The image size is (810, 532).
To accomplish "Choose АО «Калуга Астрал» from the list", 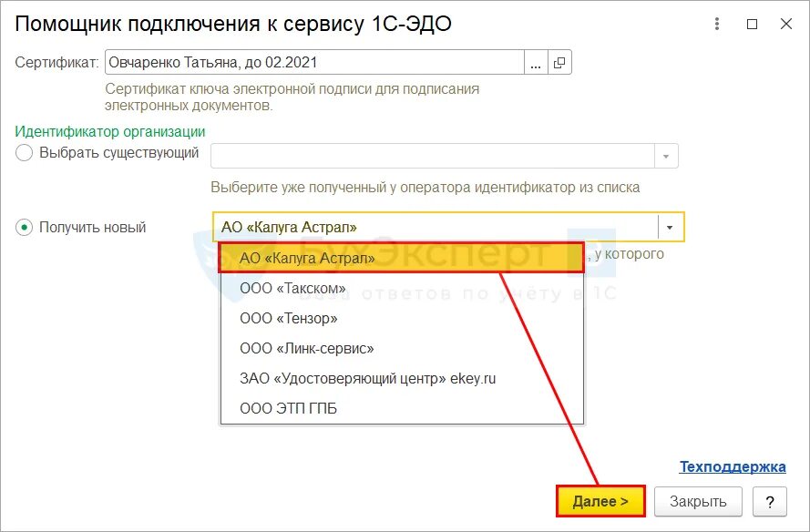I will [x=402, y=258].
